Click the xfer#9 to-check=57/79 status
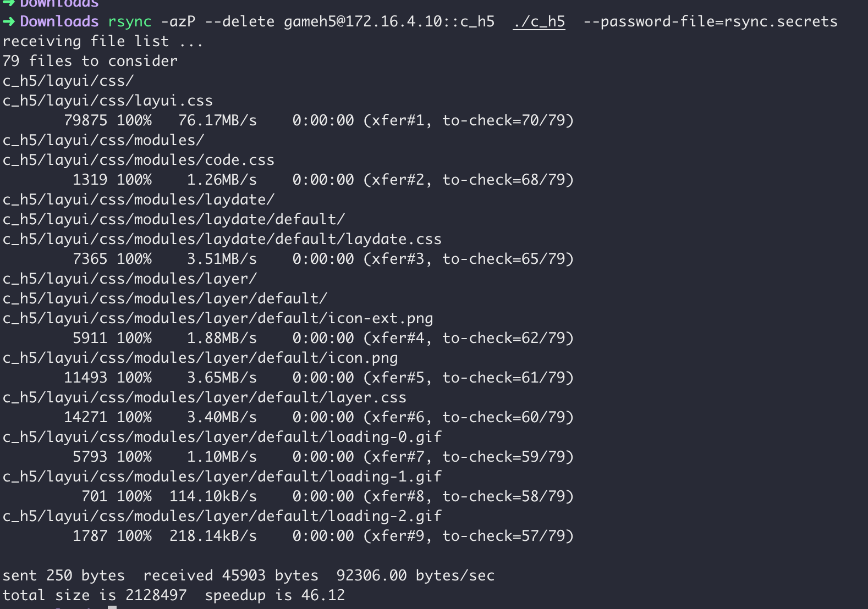Image resolution: width=868 pixels, height=609 pixels. (x=469, y=536)
